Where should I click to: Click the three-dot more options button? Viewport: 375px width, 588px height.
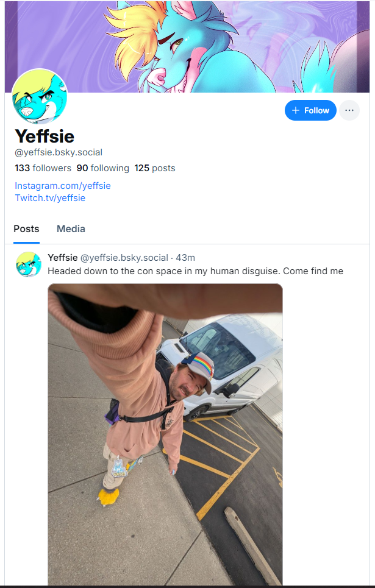pos(349,110)
